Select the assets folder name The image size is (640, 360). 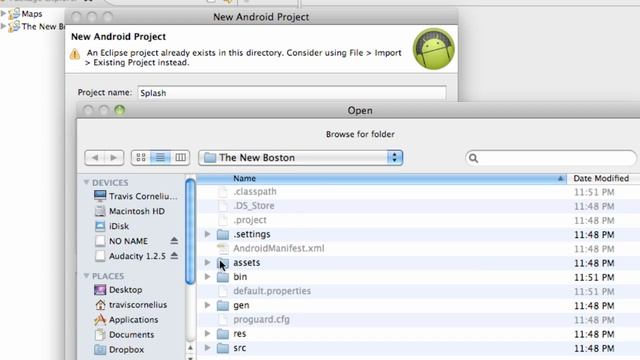247,262
